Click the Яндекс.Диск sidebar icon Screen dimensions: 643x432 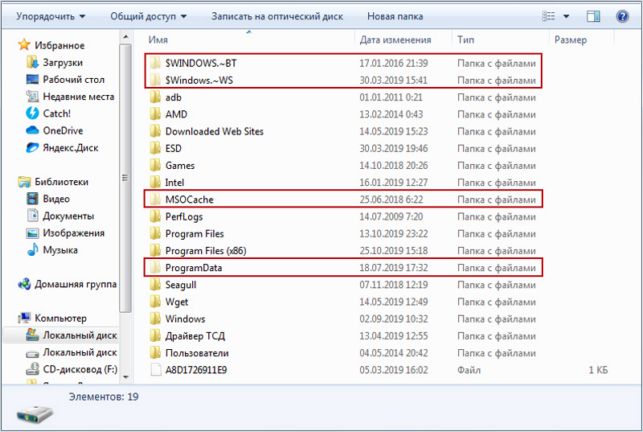32,148
